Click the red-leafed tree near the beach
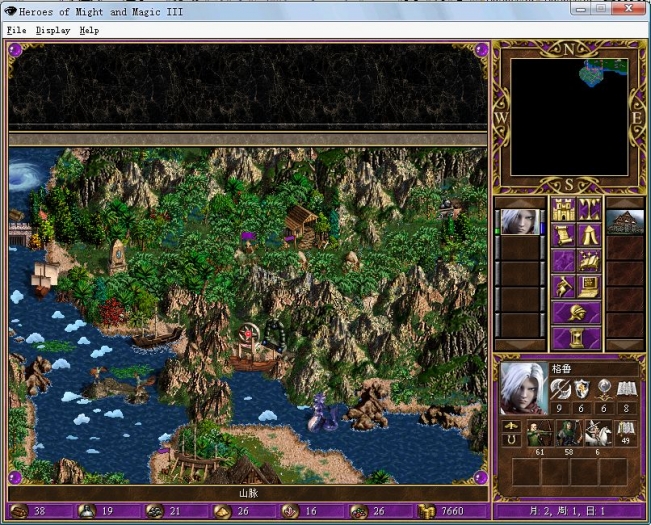651x525 pixels. tap(111, 312)
